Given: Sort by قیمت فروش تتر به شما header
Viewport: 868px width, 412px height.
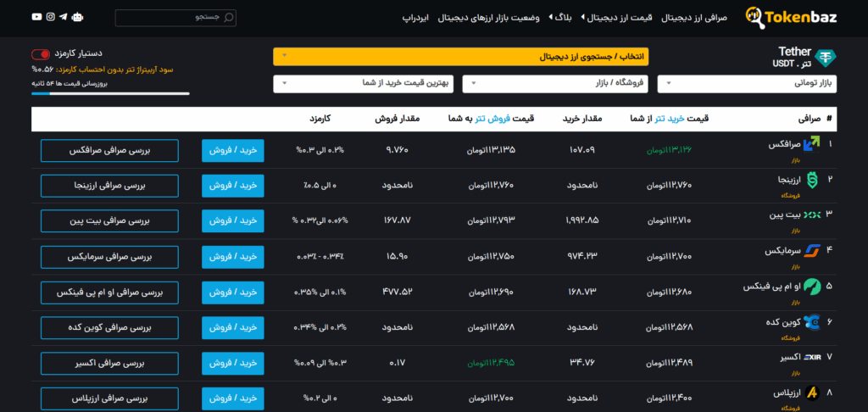Looking at the screenshot, I should [491, 119].
